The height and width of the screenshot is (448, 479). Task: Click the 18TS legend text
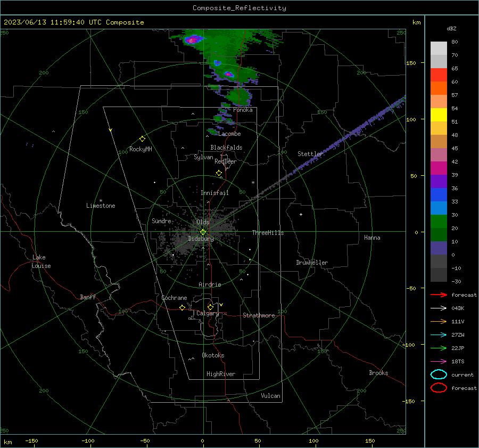(458, 362)
